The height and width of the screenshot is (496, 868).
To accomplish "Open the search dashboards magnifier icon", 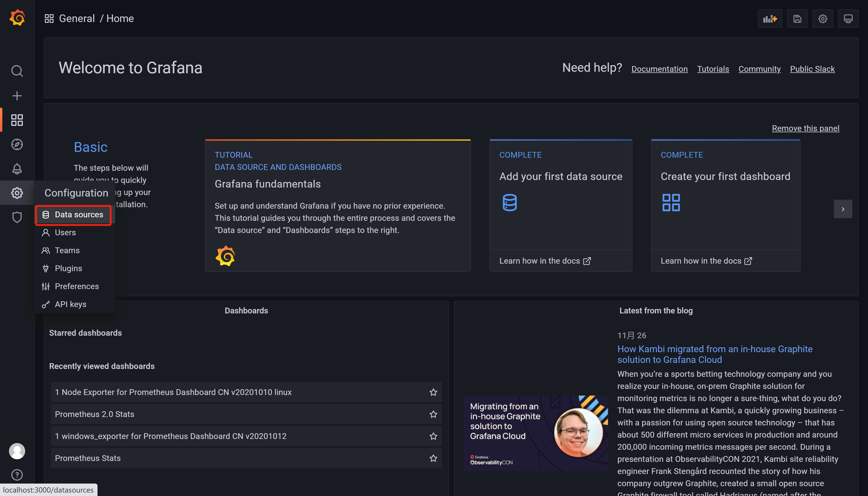I will point(17,71).
